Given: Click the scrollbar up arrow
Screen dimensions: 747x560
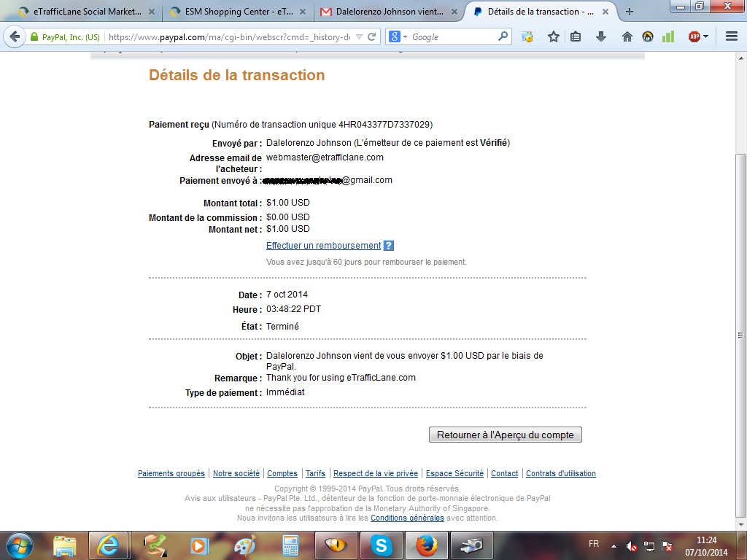Looking at the screenshot, I should (x=741, y=58).
